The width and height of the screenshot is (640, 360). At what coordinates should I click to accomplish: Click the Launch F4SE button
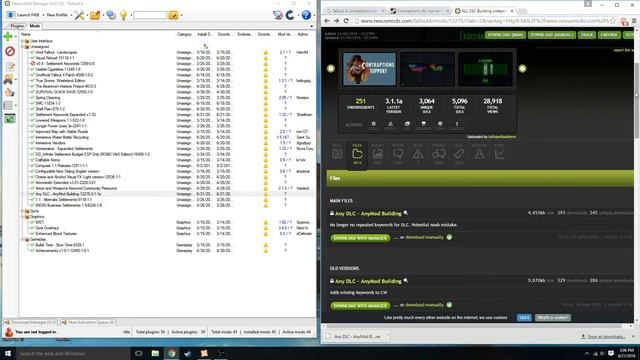24,15
